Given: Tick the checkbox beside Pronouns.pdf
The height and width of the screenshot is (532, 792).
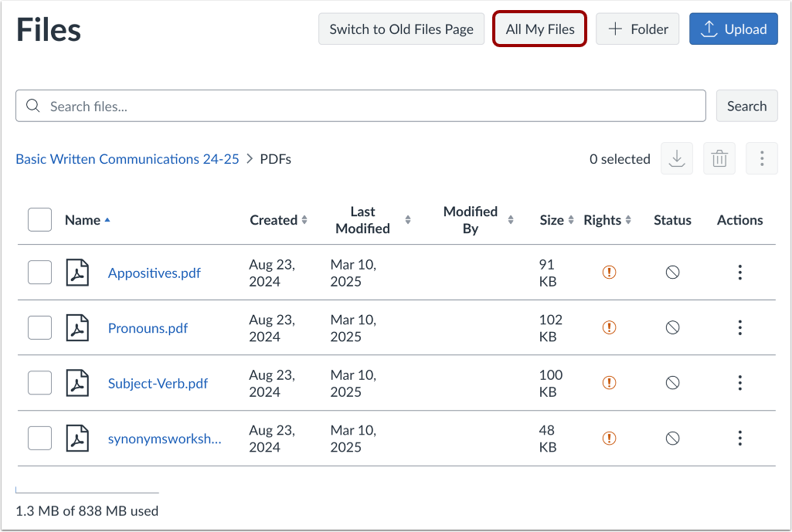Looking at the screenshot, I should (39, 328).
